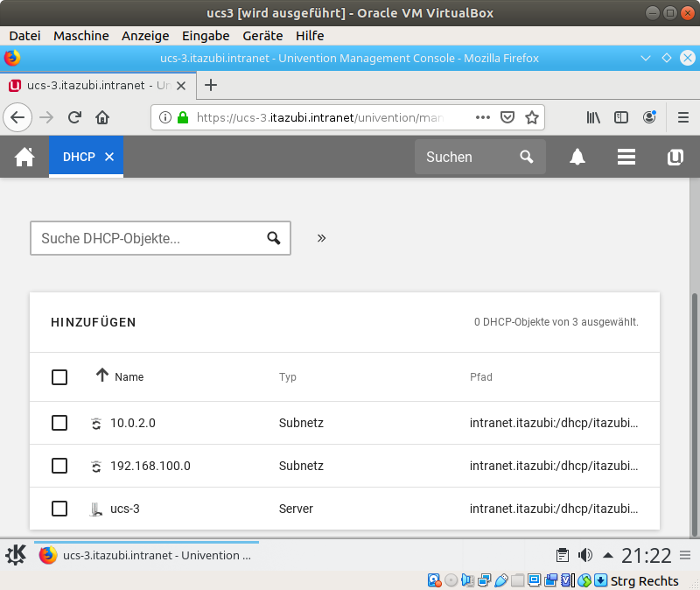Toggle Firefox sidebar icon
Screen dimensions: 700x590
tap(621, 117)
